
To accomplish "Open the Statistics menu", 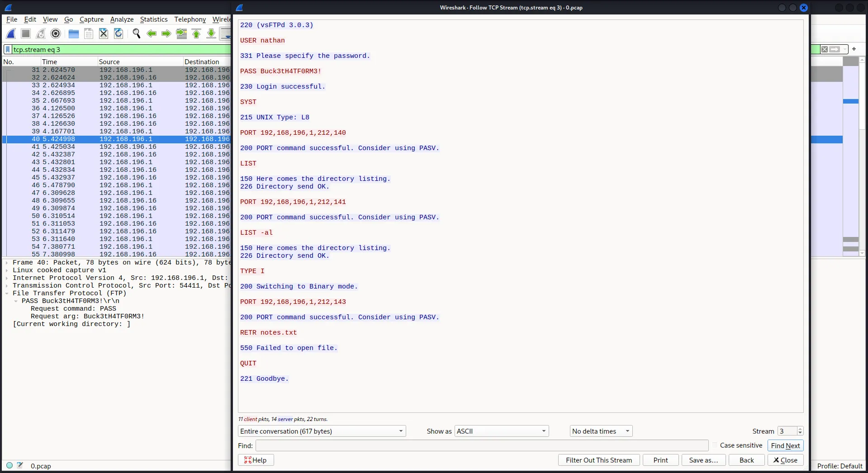I will pos(153,19).
